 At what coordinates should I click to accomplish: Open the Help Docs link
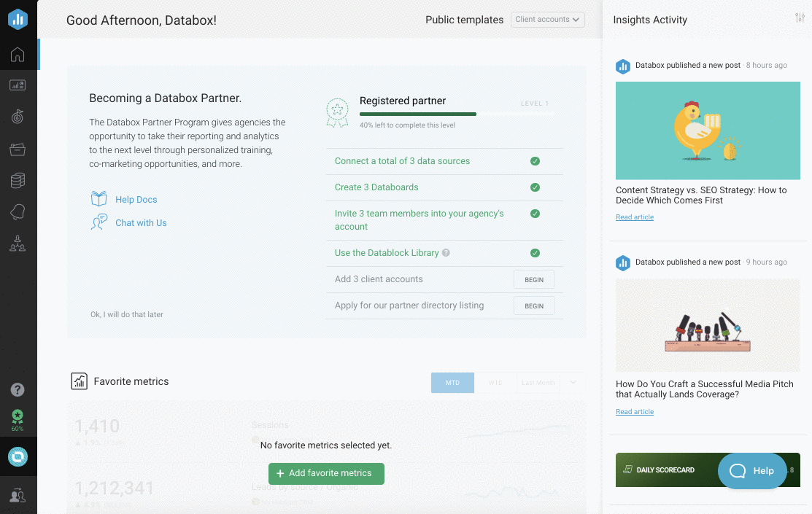pos(136,199)
